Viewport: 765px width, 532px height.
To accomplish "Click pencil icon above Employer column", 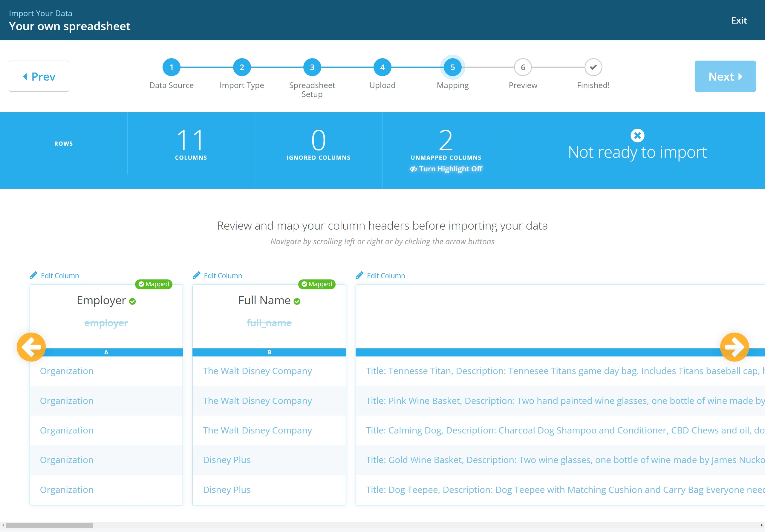I will pyautogui.click(x=33, y=275).
